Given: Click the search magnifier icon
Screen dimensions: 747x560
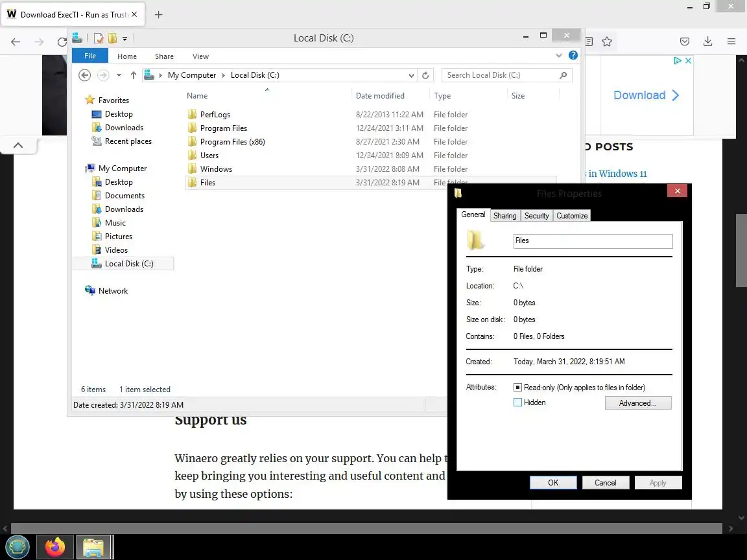Looking at the screenshot, I should [563, 75].
